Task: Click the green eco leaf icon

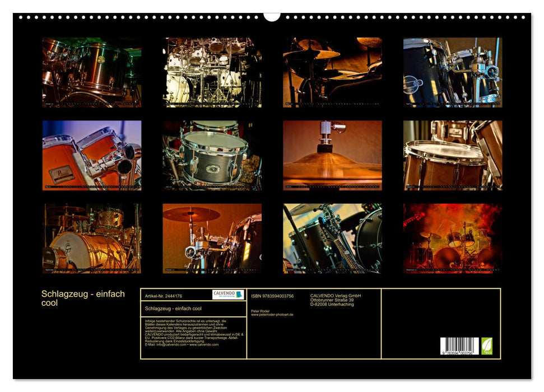Action: pos(486,346)
